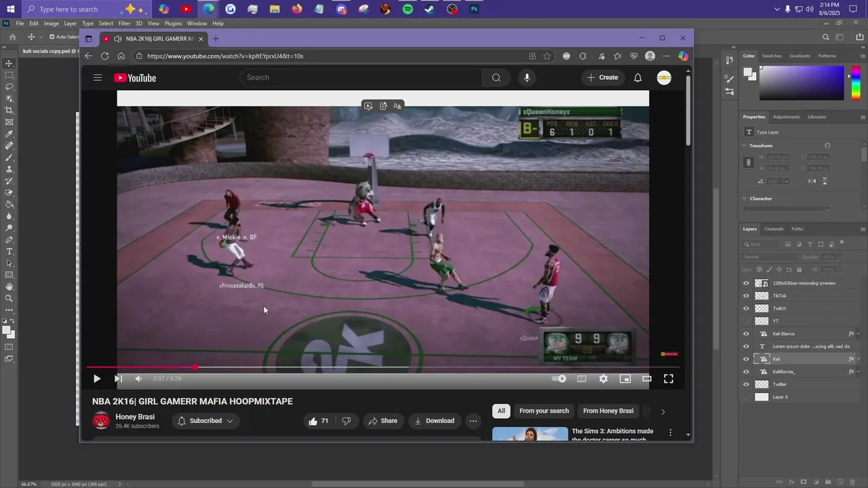Collapse the Character section in Properties
The height and width of the screenshot is (488, 868).
[x=745, y=199]
